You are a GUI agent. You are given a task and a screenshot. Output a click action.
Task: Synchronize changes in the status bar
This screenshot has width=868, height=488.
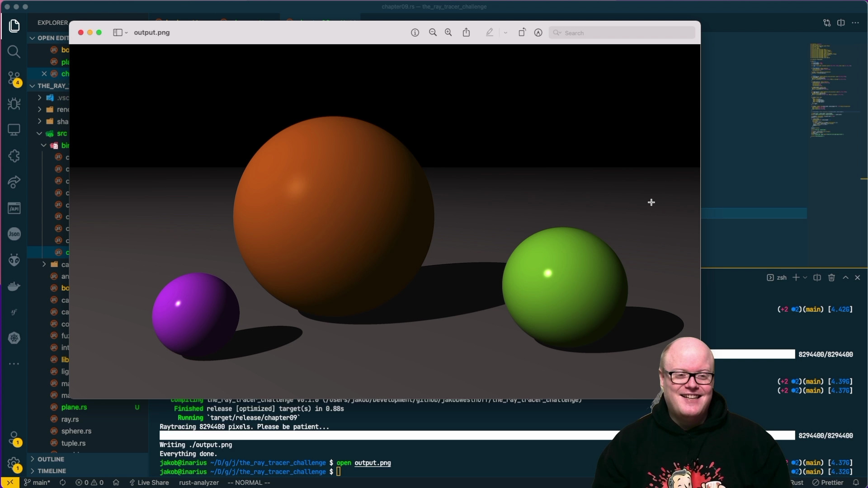pyautogui.click(x=62, y=483)
